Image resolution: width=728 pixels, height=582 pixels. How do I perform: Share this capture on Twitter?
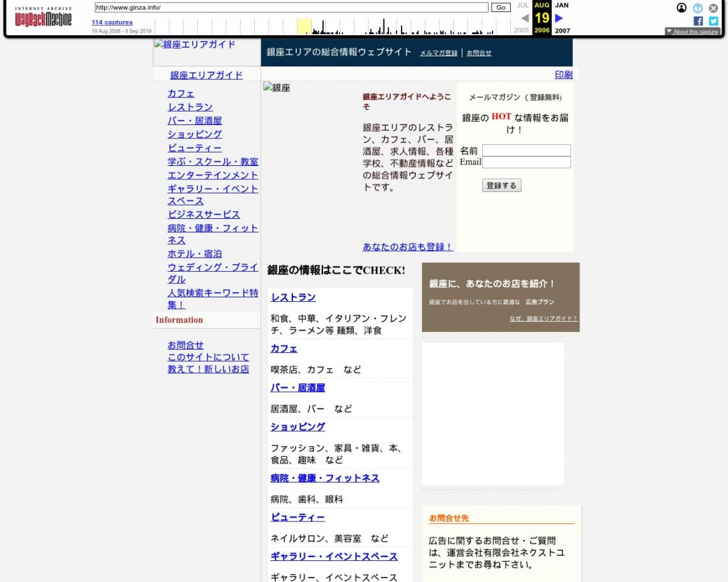point(713,21)
